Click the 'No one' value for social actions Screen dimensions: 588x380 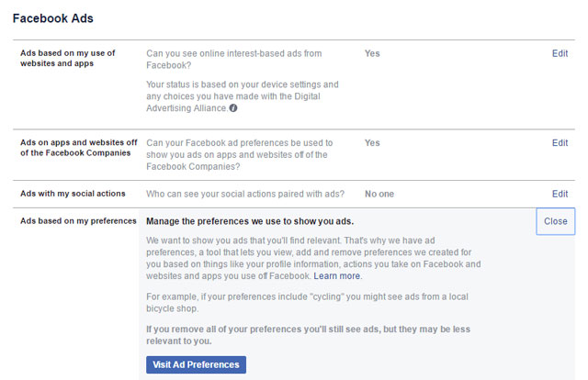(379, 194)
